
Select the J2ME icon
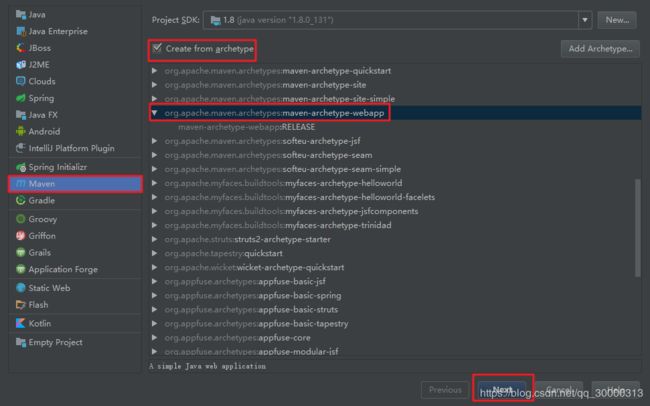(x=21, y=65)
